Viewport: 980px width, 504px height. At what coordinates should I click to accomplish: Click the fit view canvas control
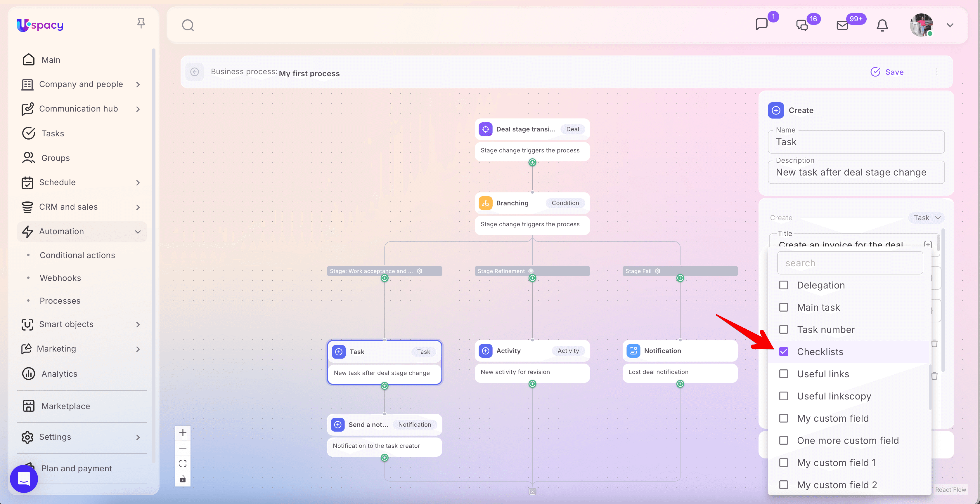[183, 463]
